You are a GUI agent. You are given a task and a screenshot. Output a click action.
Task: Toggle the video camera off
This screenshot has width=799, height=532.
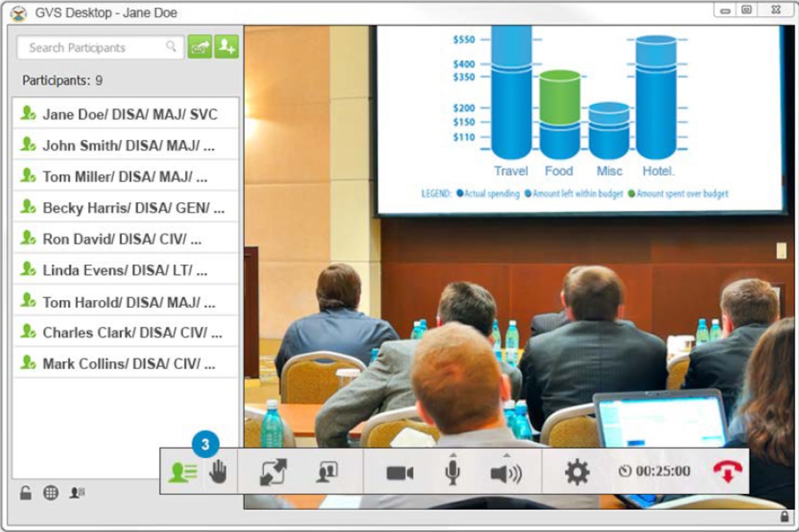[399, 473]
